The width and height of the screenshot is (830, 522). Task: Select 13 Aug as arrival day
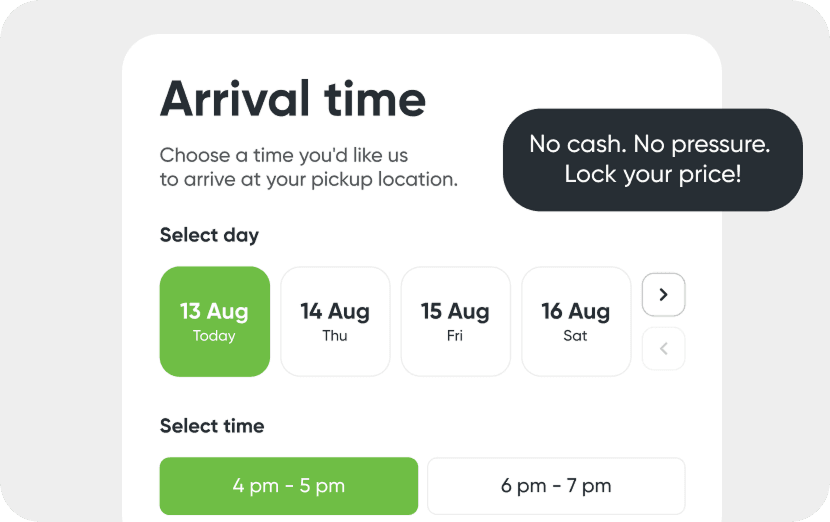(x=215, y=321)
